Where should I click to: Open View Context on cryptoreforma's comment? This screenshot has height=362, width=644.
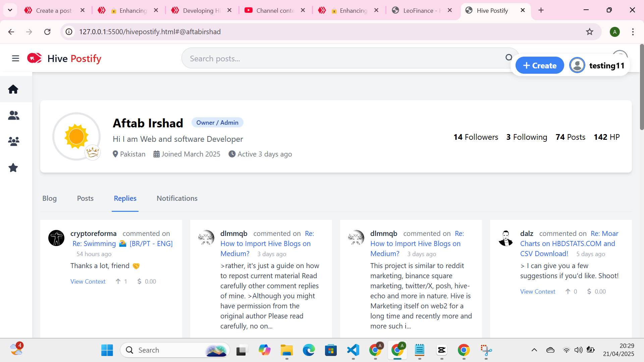click(x=88, y=282)
